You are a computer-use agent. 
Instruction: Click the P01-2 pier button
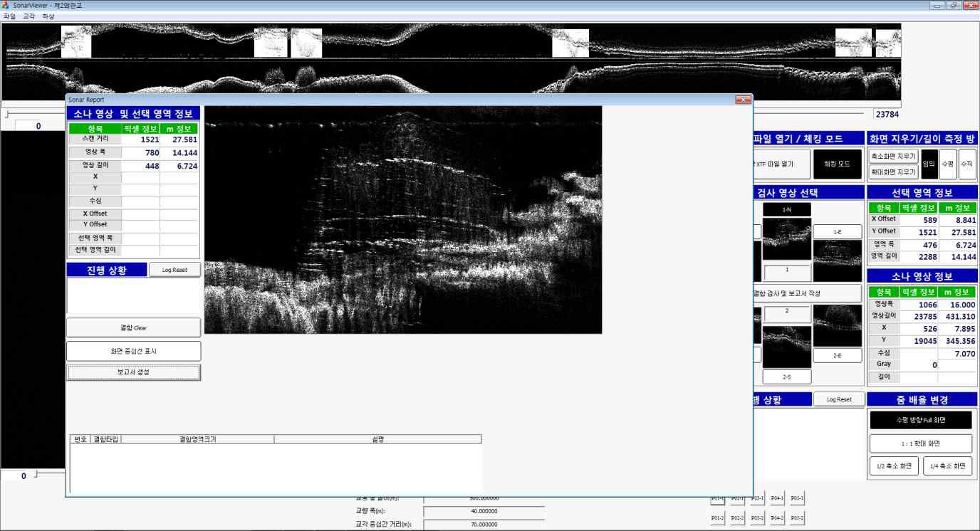(718, 518)
